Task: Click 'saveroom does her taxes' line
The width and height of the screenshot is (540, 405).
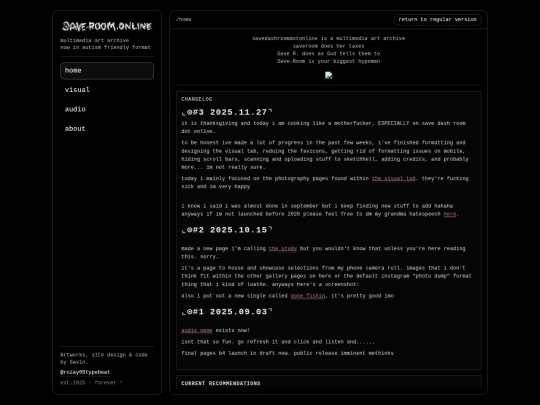Action: coord(329,46)
